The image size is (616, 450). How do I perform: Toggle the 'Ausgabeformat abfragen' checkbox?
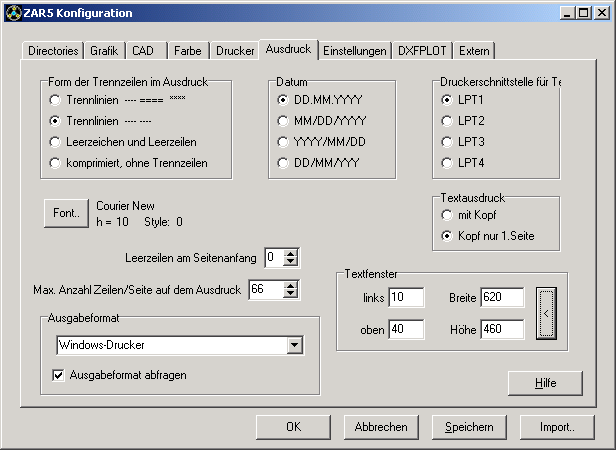(x=58, y=375)
